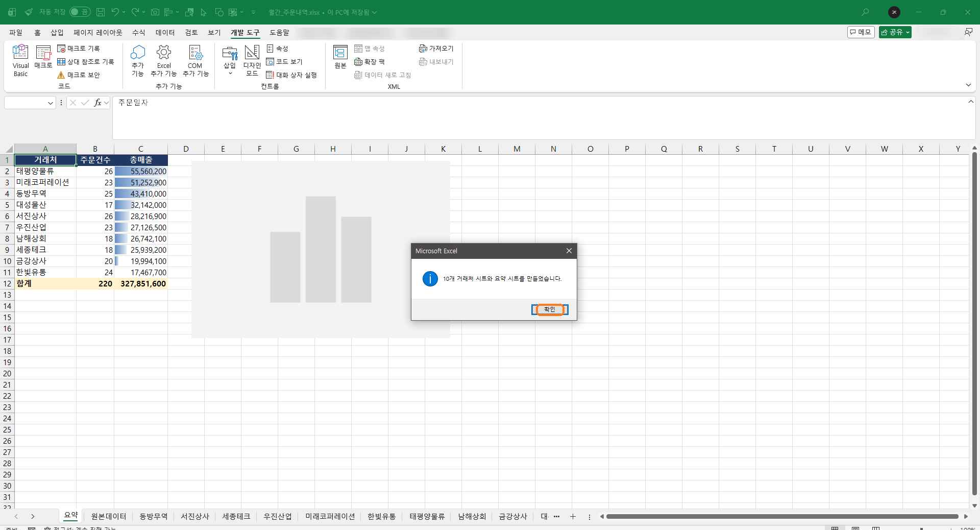Screen dimensions: 980x530
Task: Collapse the ribbon with chevron
Action: click(x=968, y=85)
